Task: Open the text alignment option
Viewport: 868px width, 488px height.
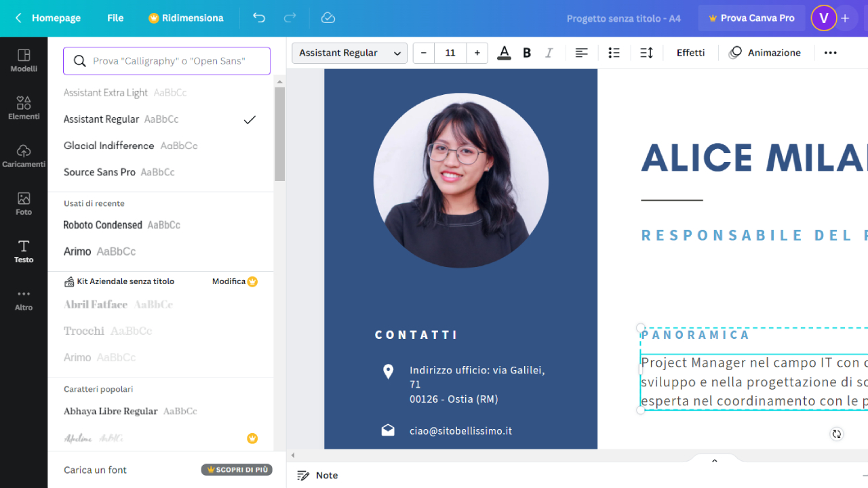Action: pyautogui.click(x=581, y=53)
